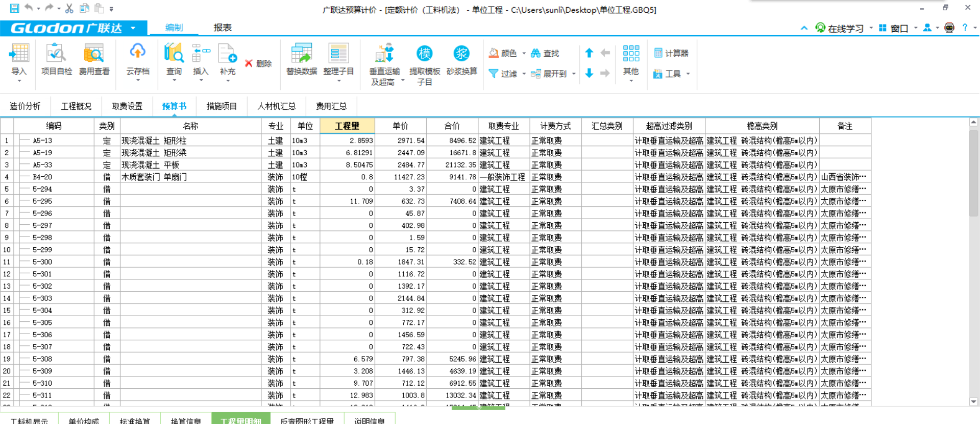Click the user account icon top right
This screenshot has height=424, width=980.
(927, 28)
